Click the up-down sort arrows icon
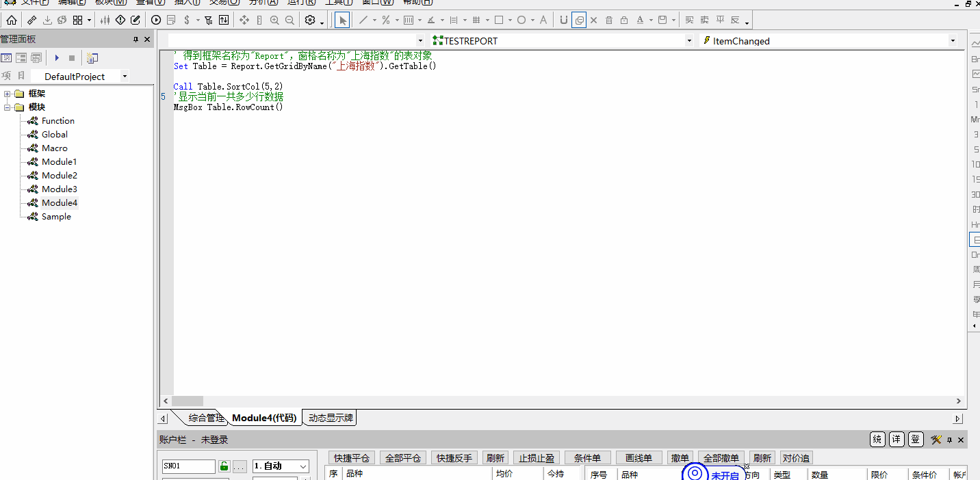The height and width of the screenshot is (480, 980). tap(224, 21)
